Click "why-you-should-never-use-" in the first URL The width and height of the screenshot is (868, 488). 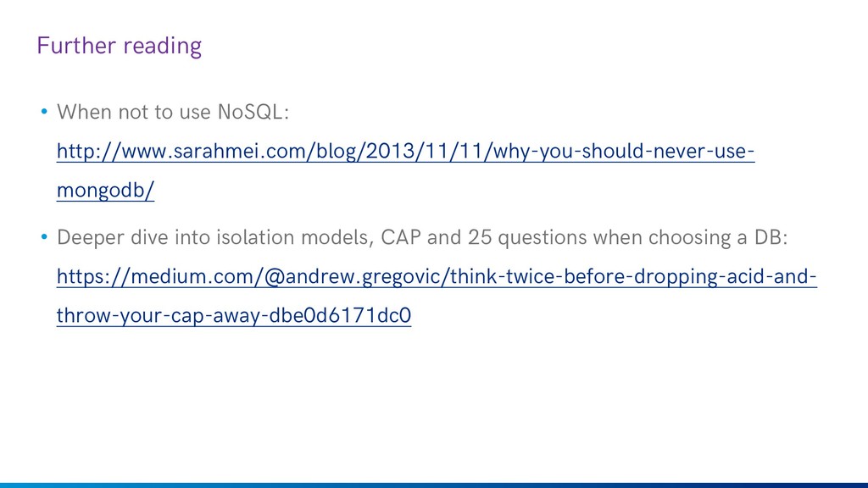(624, 151)
